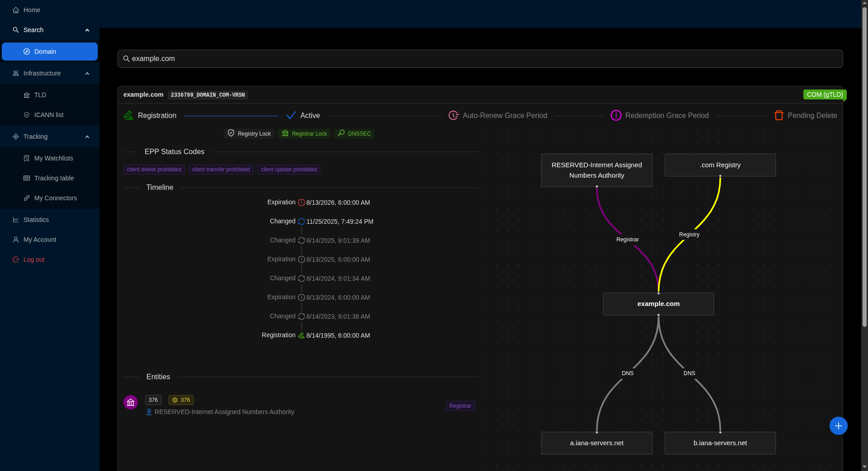Click the magenta registrar building icon in Entities

pyautogui.click(x=131, y=402)
